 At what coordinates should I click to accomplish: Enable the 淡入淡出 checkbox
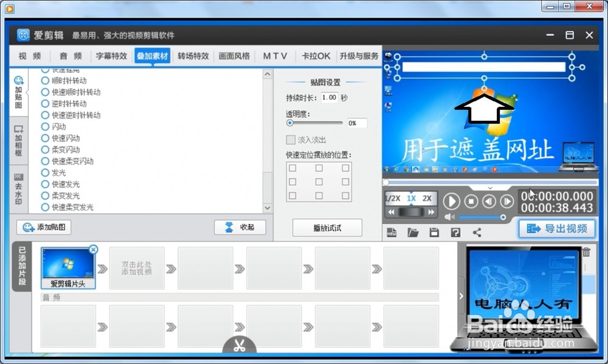pos(291,140)
